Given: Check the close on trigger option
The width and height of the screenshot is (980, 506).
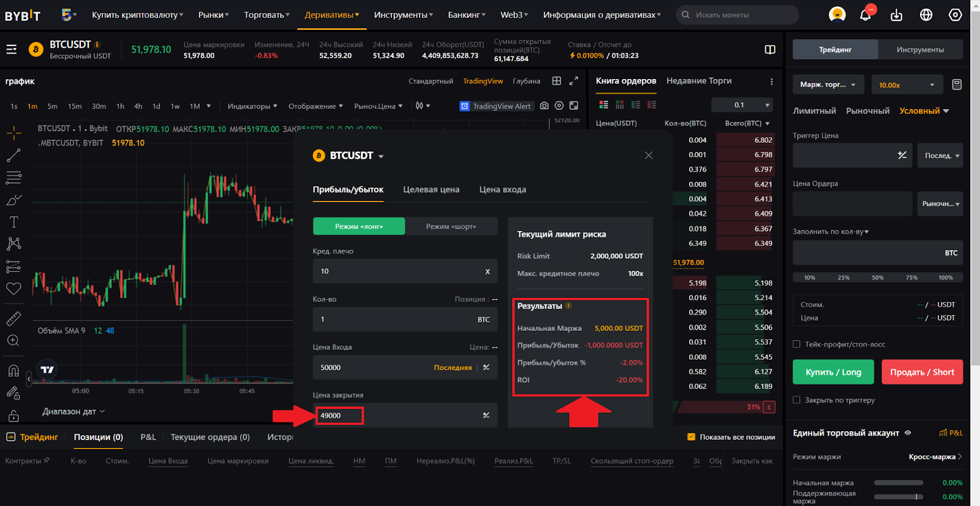Looking at the screenshot, I should click(796, 400).
